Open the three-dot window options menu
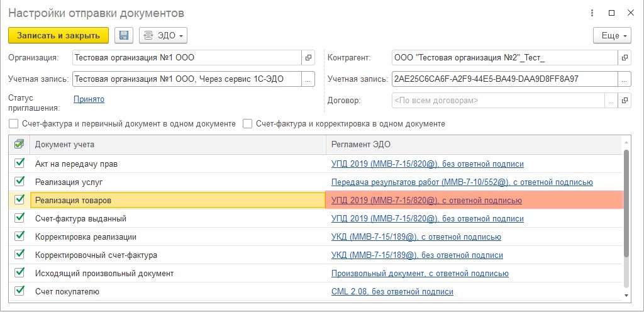 click(592, 13)
